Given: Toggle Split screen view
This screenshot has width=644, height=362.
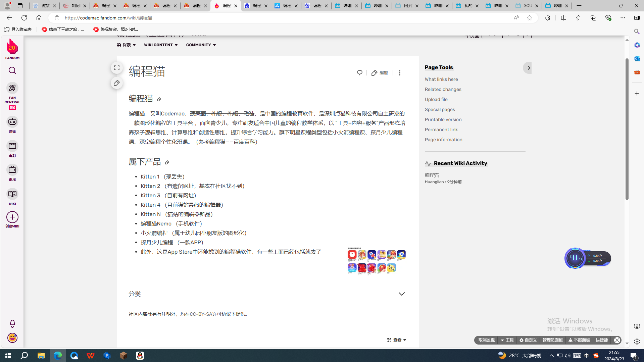Looking at the screenshot, I should coord(563,18).
